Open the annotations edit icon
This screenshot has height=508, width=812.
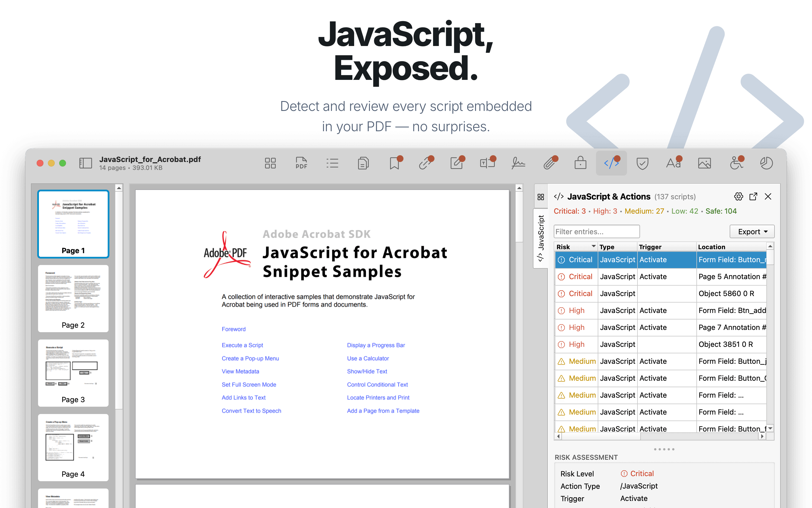tap(457, 163)
